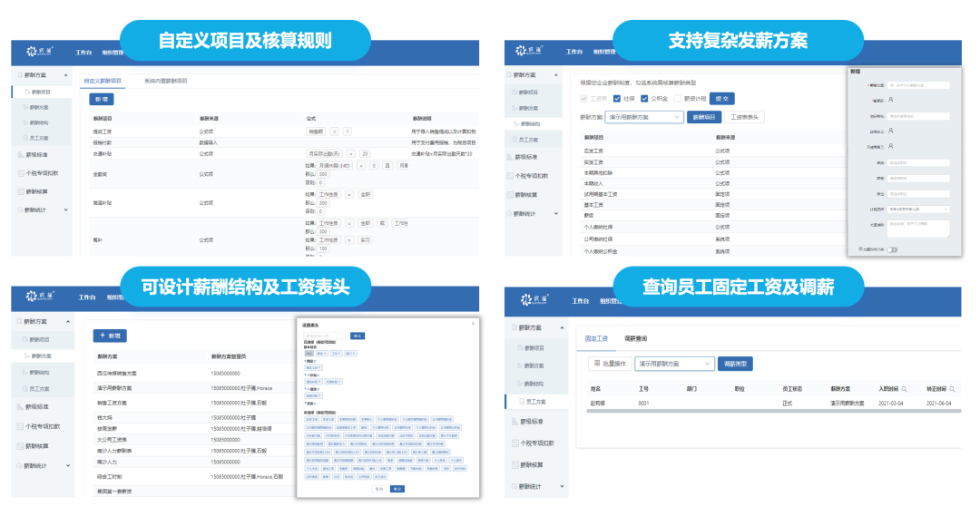Click 个税专项扣款 icon in 自定义项目及核算规则 panel sidebar

21,173
